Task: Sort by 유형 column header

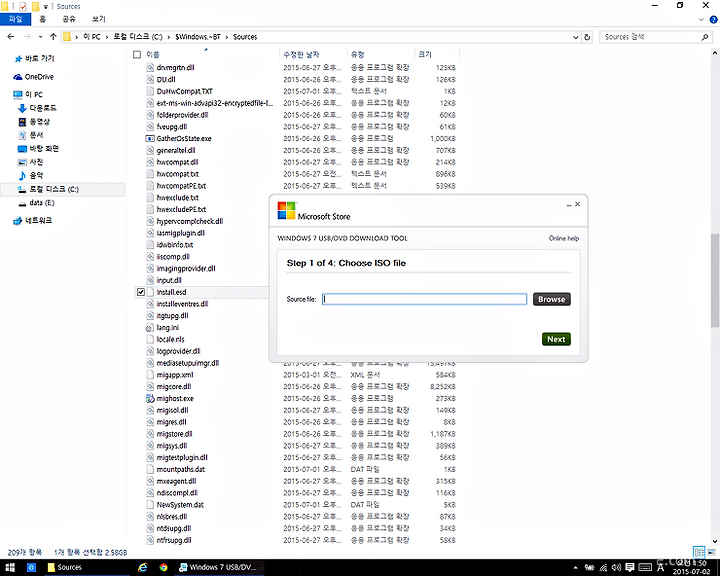Action: (x=357, y=55)
